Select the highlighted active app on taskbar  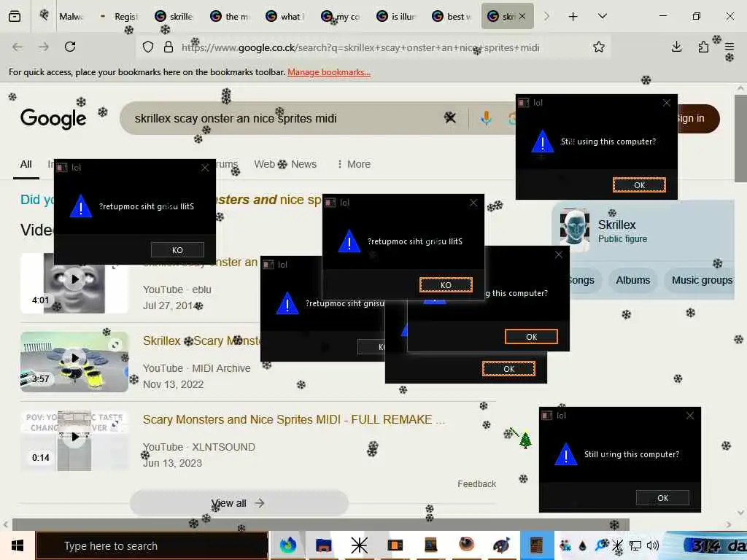(x=537, y=545)
